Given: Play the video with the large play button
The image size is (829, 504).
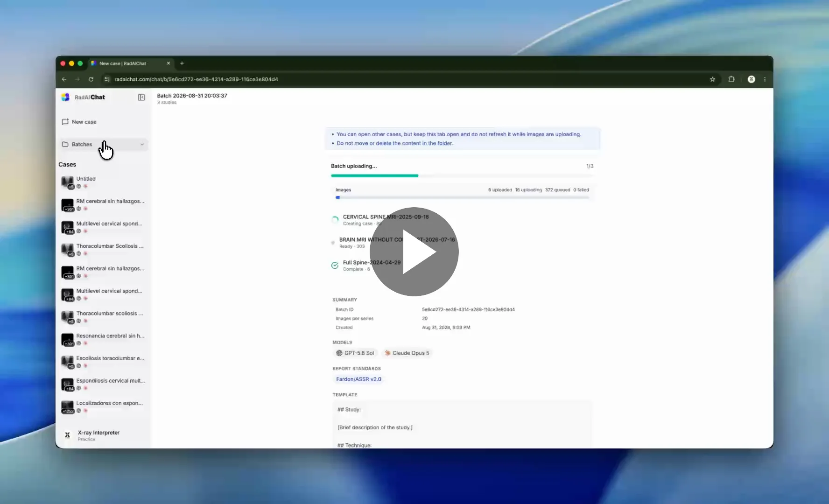Looking at the screenshot, I should pyautogui.click(x=414, y=252).
